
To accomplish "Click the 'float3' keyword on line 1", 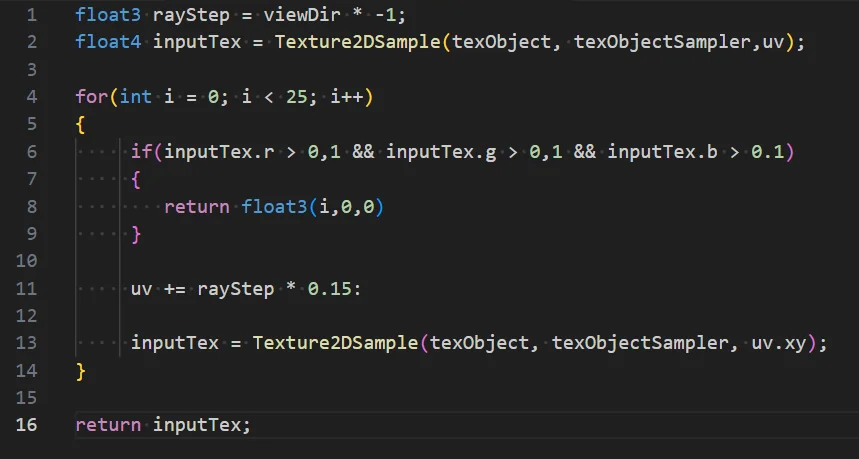I will (108, 15).
